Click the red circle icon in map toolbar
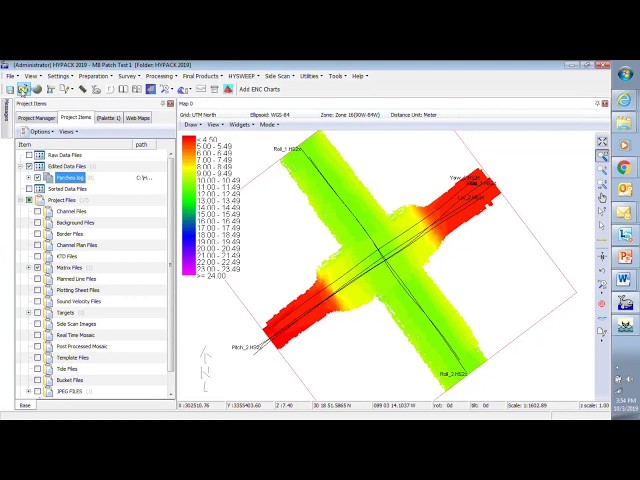Screen dimensions: 640x480 click(x=602, y=304)
